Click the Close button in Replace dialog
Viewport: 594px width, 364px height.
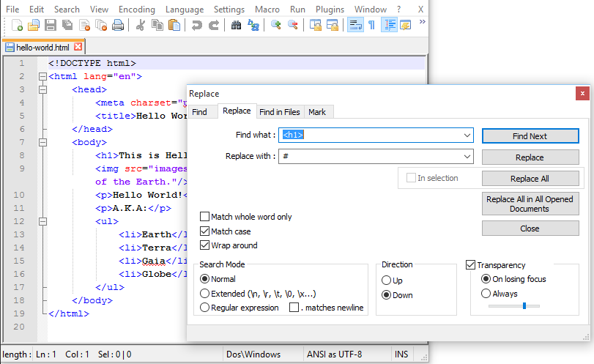point(530,229)
